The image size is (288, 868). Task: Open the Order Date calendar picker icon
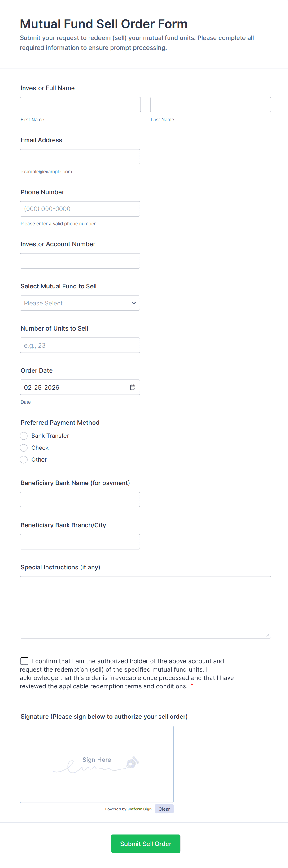(133, 387)
